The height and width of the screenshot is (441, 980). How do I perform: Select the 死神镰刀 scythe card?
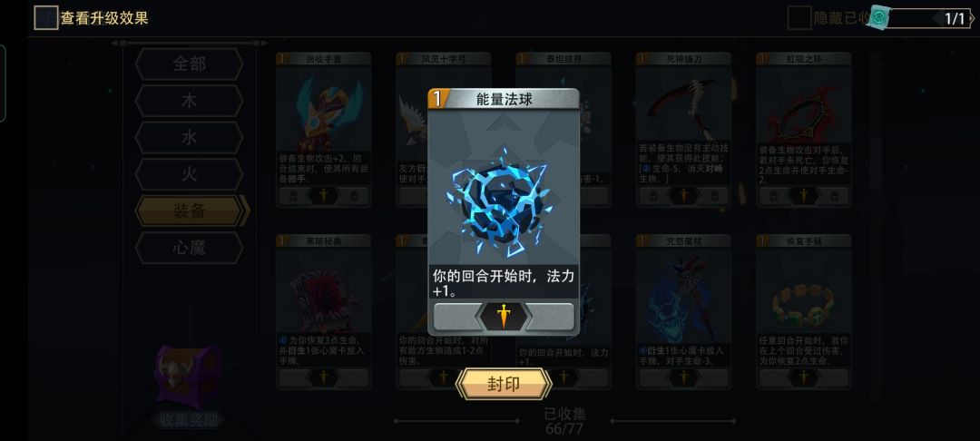[x=684, y=130]
